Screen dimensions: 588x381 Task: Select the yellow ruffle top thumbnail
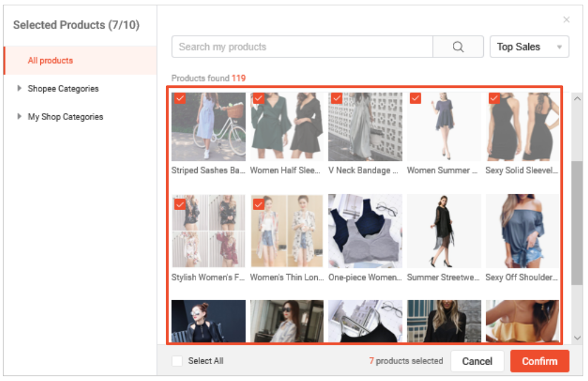[522, 321]
